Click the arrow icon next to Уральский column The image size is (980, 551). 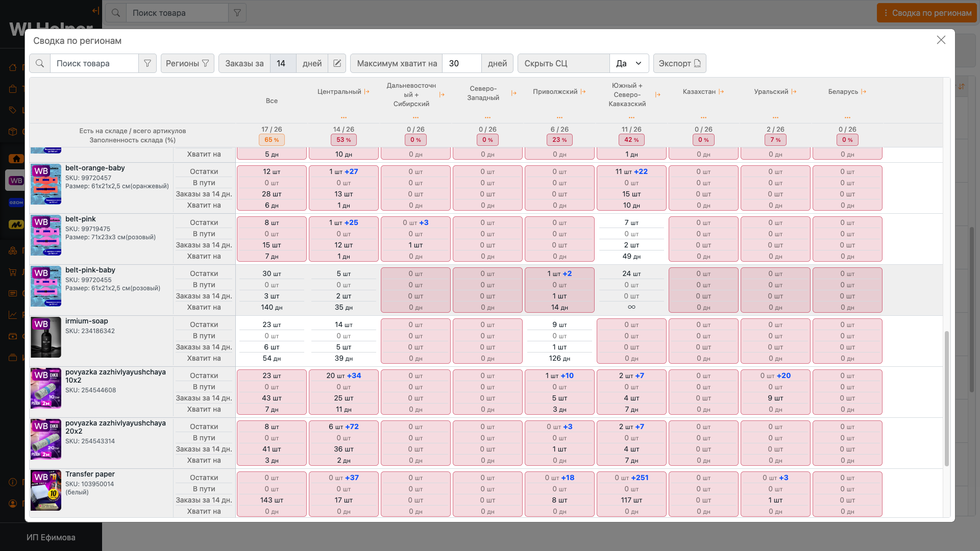[794, 92]
